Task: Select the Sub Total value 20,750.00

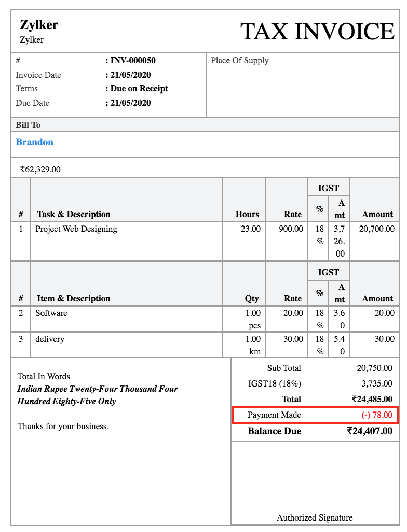Action: 374,368
